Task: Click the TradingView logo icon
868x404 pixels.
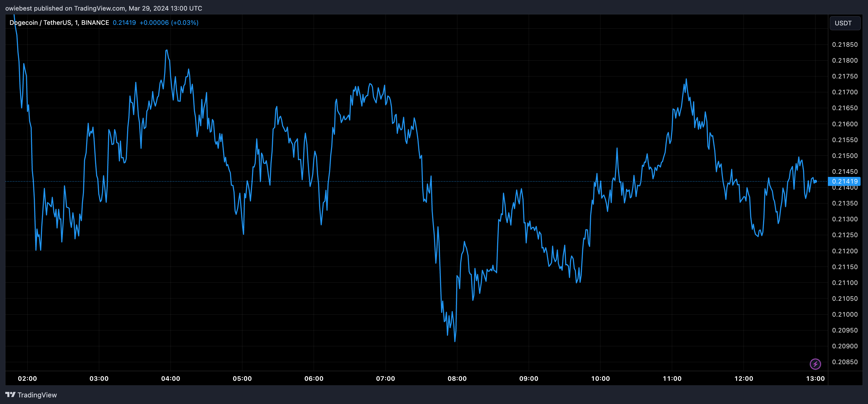Action: click(x=10, y=394)
